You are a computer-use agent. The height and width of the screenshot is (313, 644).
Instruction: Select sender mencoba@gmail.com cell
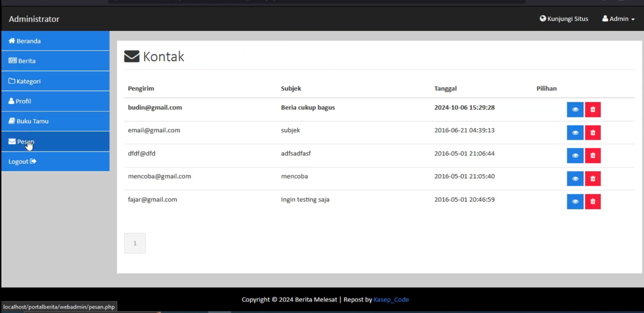[x=160, y=176]
